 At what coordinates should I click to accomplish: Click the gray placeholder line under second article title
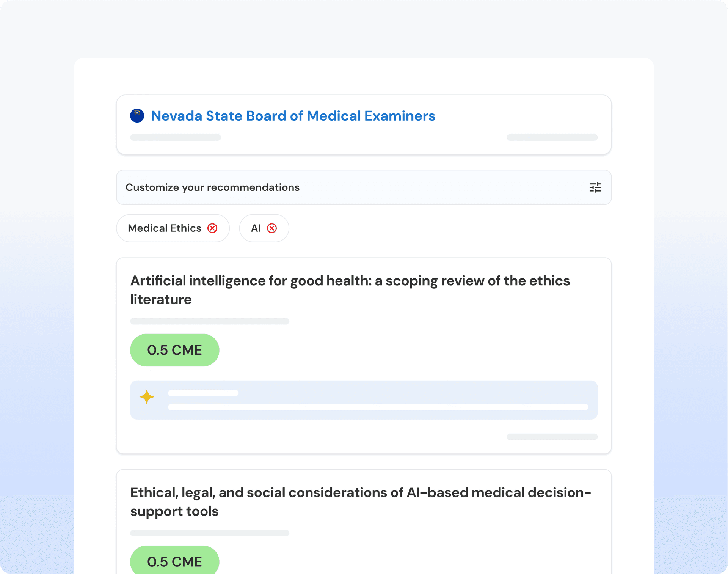pyautogui.click(x=209, y=533)
